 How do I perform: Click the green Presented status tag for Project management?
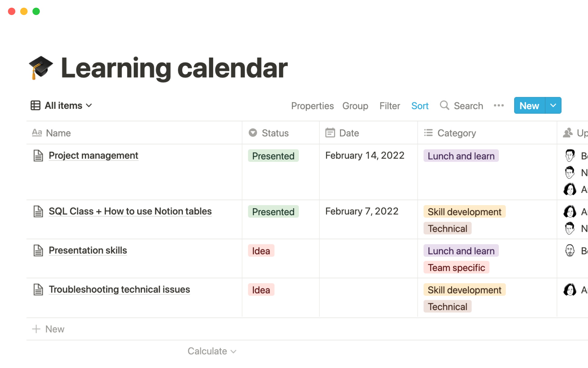[273, 156]
